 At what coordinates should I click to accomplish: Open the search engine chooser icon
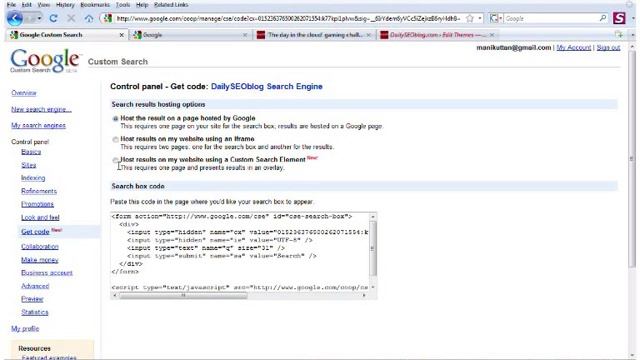495,18
